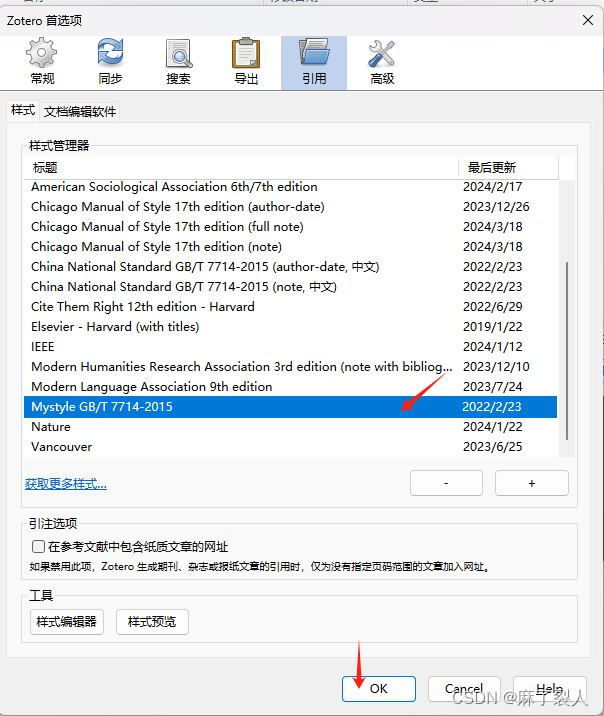This screenshot has width=604, height=716.
Task: Enable 在参考文献中包含纸质文章的网址 checkbox
Action: 38,547
